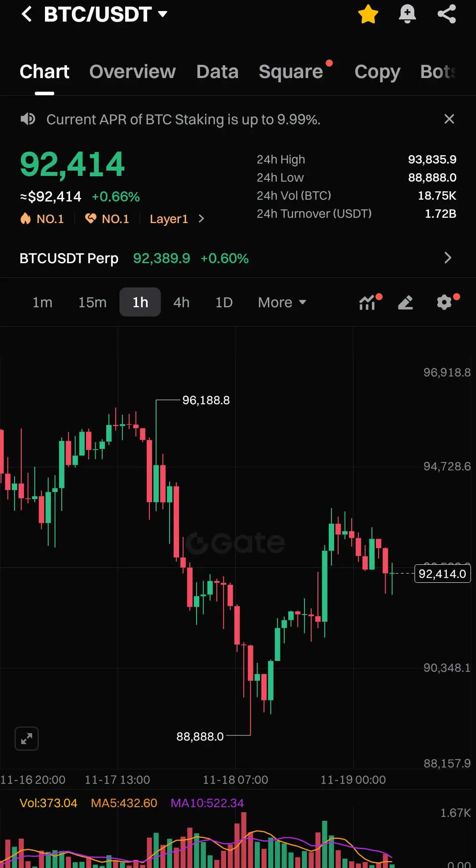Open the More timeframes dropdown
Image resolution: width=476 pixels, height=868 pixels.
tap(282, 302)
